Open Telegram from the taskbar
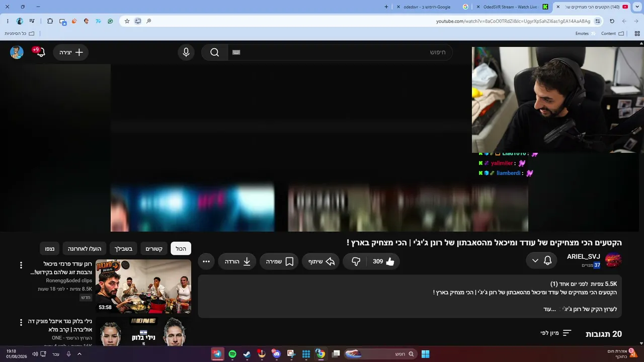Screen dimensions: 644x362 coord(217,354)
